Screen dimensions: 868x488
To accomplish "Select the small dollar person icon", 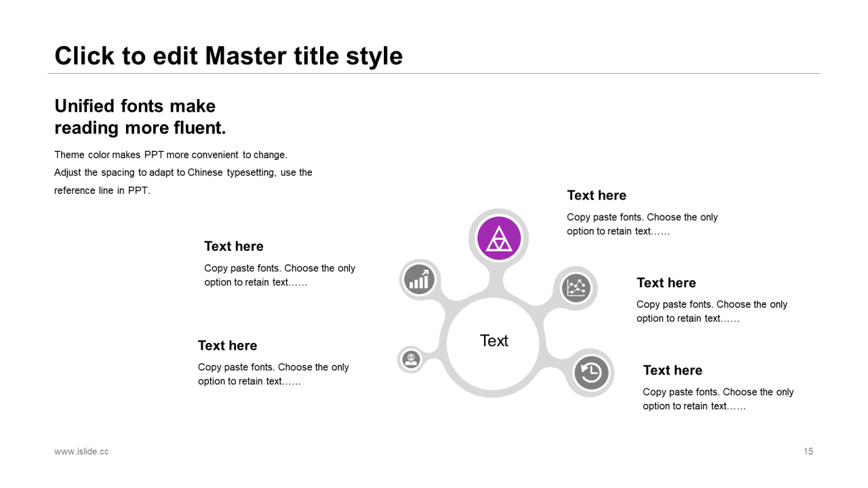I will pos(411,359).
